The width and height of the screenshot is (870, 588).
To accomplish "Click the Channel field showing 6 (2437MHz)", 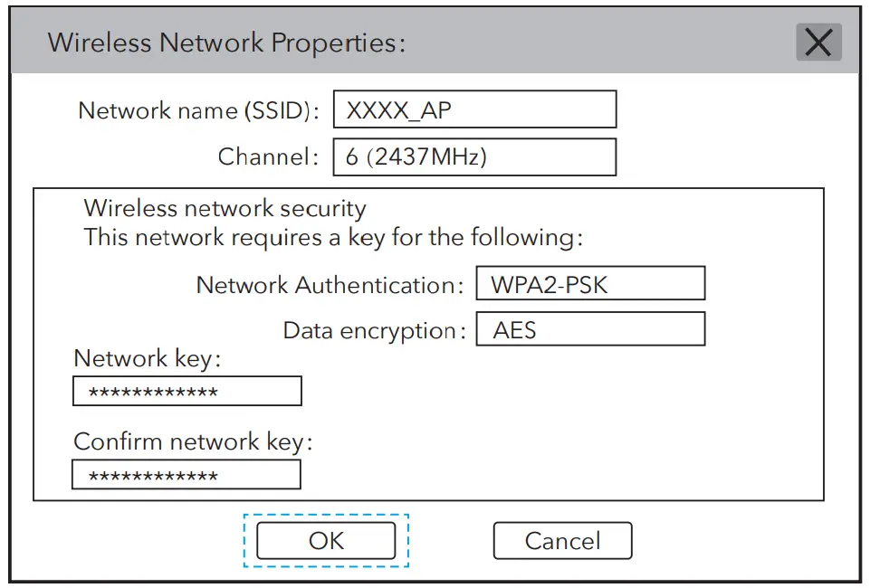I will pyautogui.click(x=474, y=156).
